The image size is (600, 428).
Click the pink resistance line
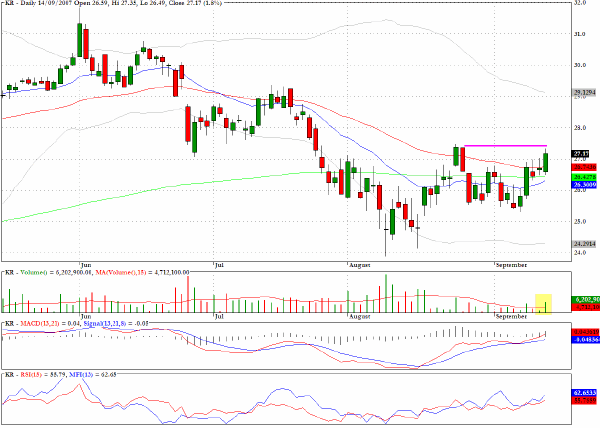[505, 146]
